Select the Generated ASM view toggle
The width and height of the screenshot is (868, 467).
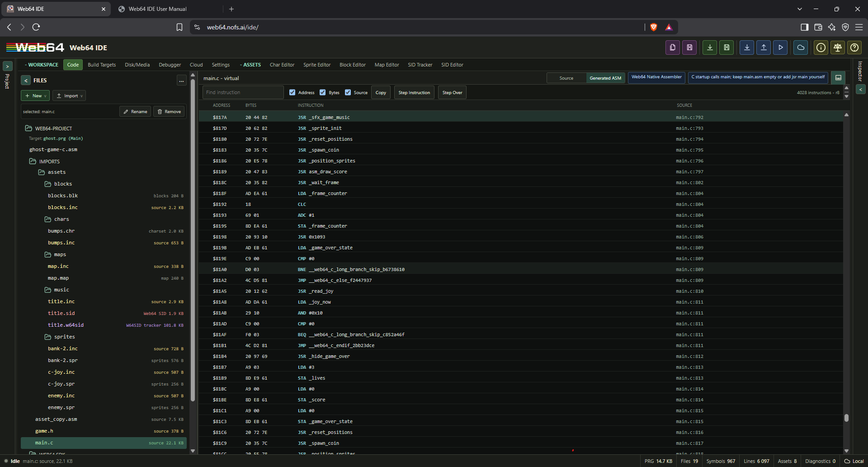click(x=605, y=78)
